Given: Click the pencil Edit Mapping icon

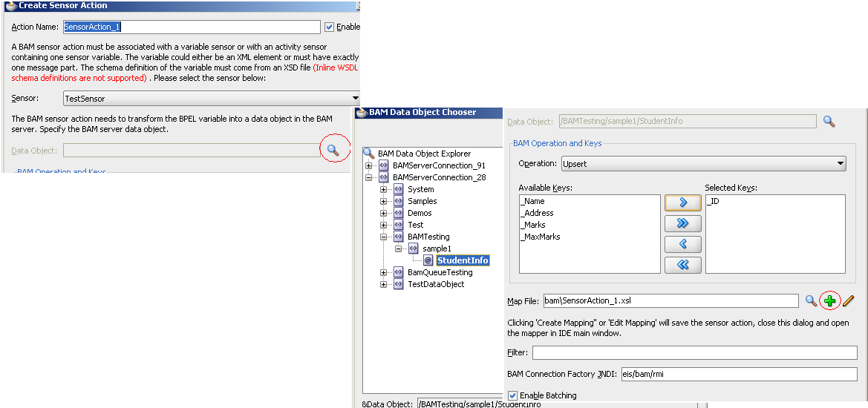Looking at the screenshot, I should point(848,300).
